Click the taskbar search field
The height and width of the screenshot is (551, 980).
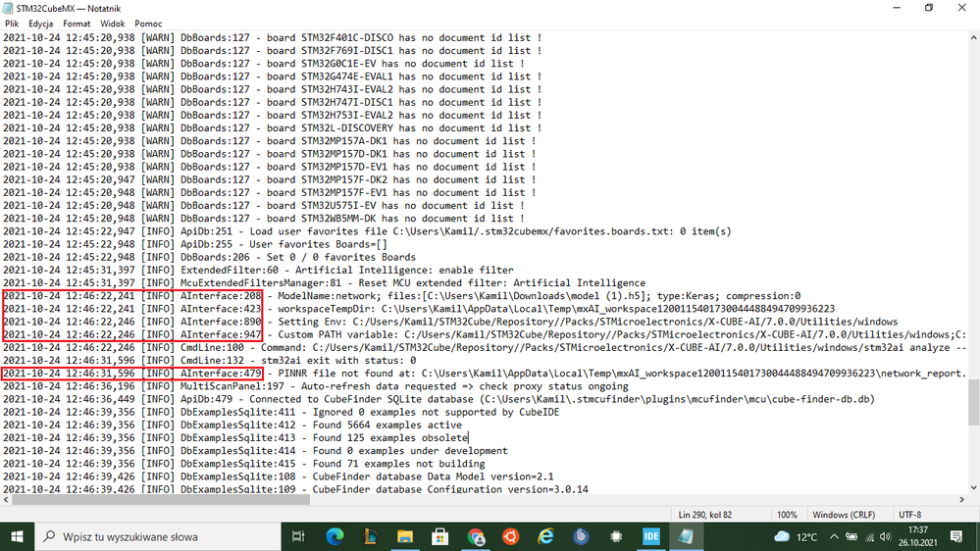point(158,536)
